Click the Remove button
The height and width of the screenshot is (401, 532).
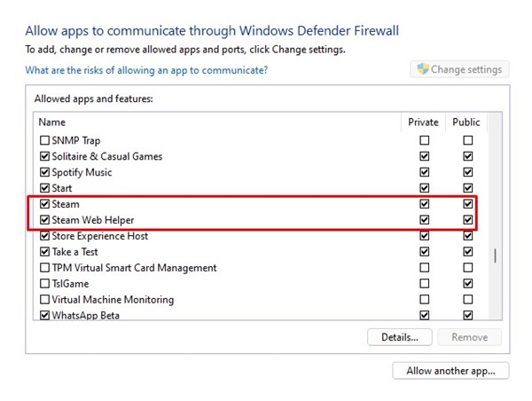click(470, 337)
